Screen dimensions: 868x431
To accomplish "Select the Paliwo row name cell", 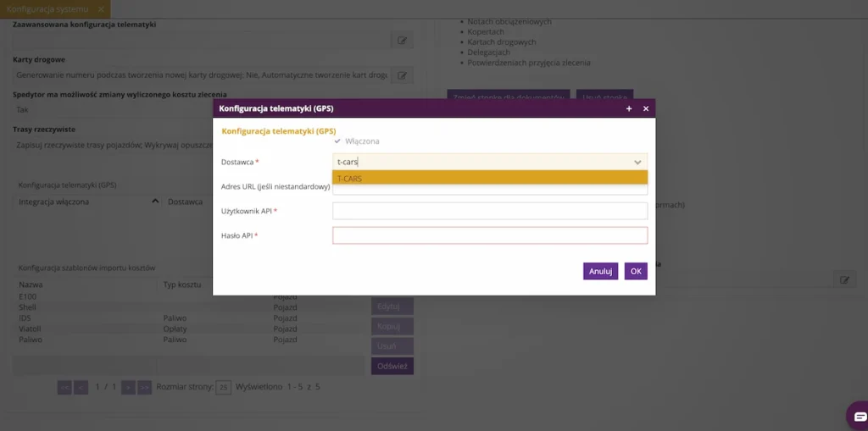I will coord(31,340).
